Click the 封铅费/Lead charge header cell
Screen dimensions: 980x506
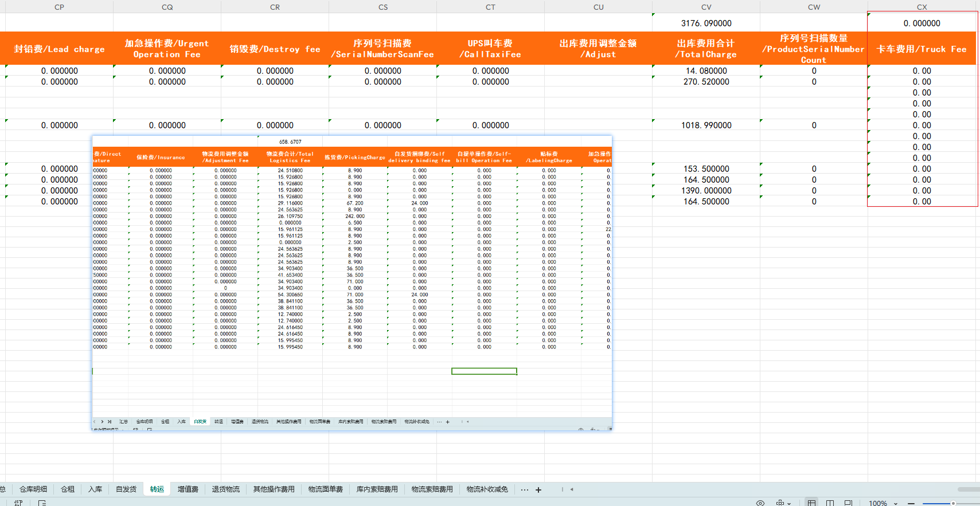pyautogui.click(x=59, y=49)
